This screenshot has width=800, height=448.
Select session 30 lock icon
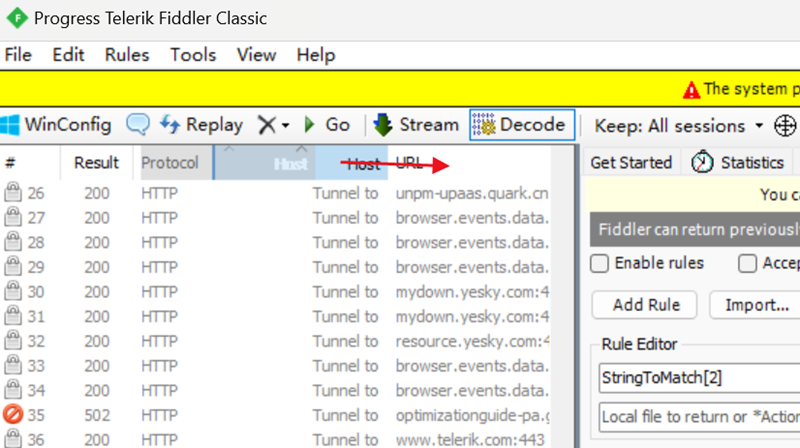[x=13, y=291]
